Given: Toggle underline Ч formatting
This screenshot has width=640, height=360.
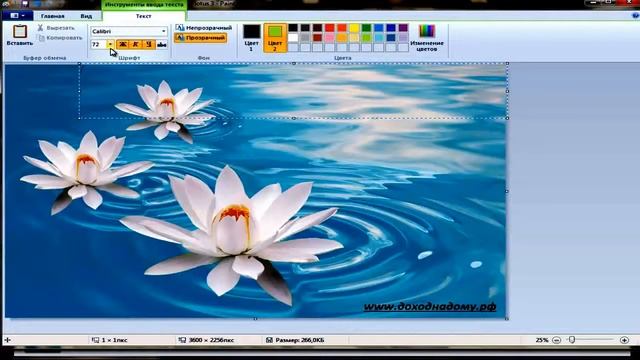Looking at the screenshot, I should (149, 44).
